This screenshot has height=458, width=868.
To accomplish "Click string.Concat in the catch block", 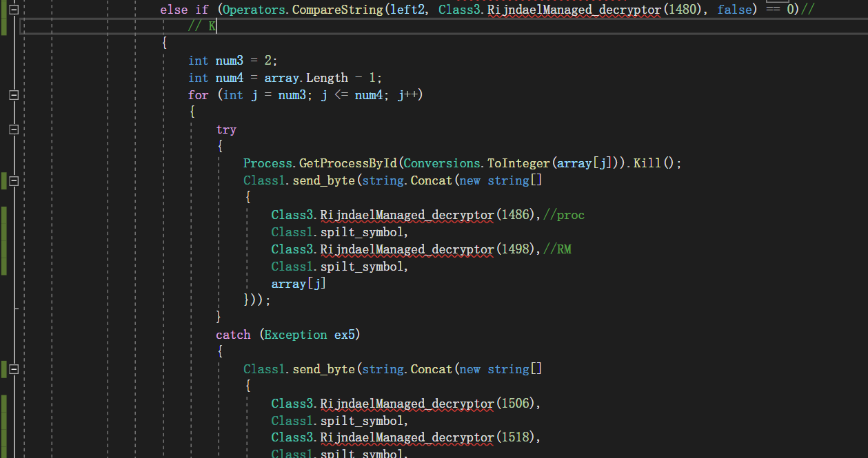I will (x=406, y=369).
